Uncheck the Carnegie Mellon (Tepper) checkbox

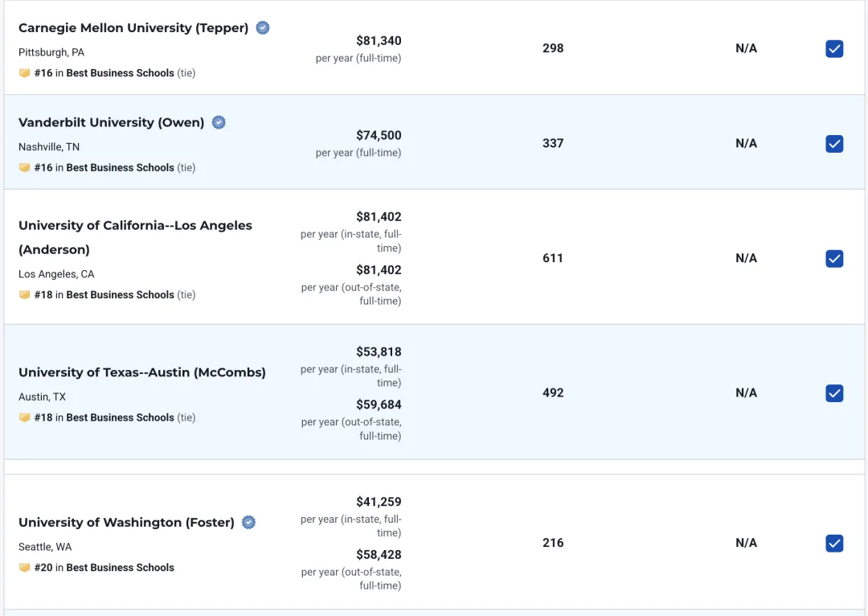point(834,49)
